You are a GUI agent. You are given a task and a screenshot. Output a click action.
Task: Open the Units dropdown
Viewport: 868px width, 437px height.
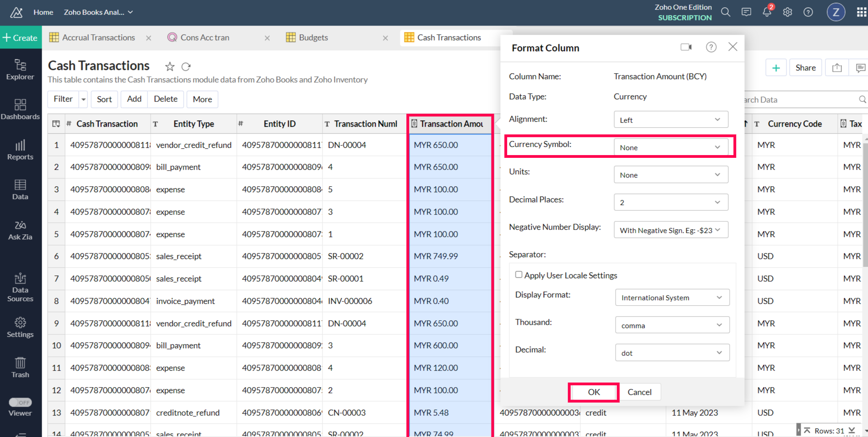(x=671, y=175)
